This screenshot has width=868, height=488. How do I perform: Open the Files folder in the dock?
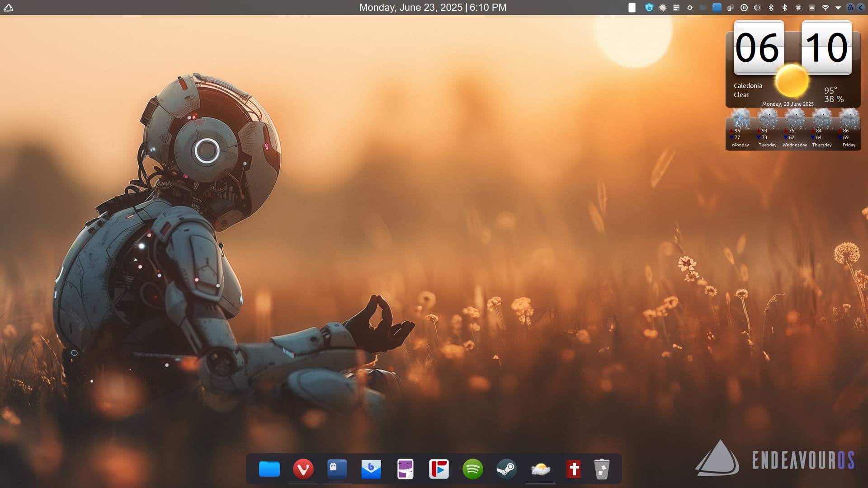269,469
